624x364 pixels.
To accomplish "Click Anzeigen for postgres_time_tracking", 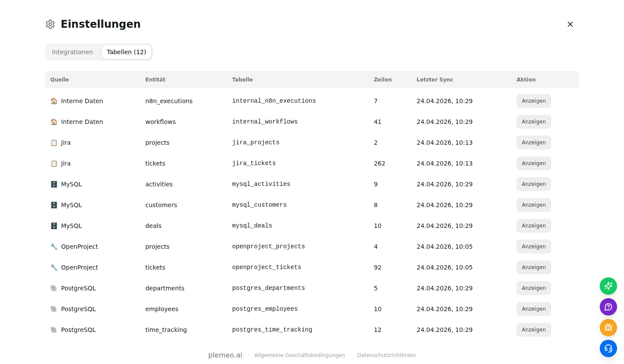I will click(534, 330).
